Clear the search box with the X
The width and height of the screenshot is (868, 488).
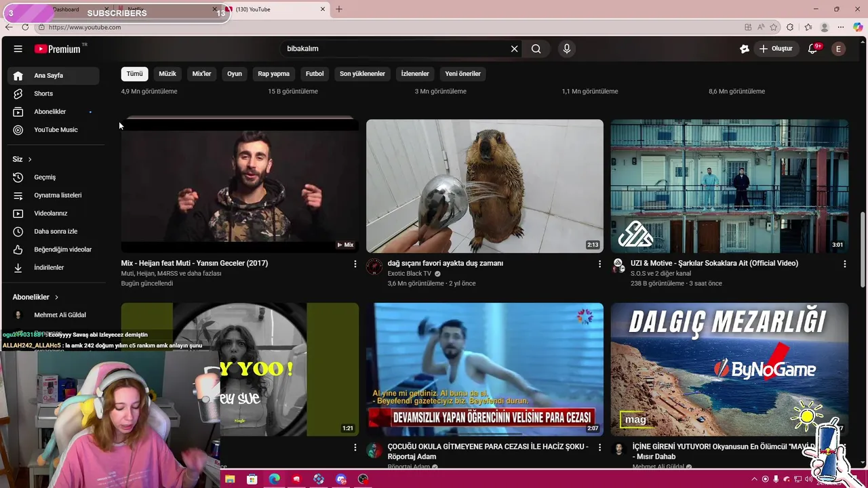514,49
